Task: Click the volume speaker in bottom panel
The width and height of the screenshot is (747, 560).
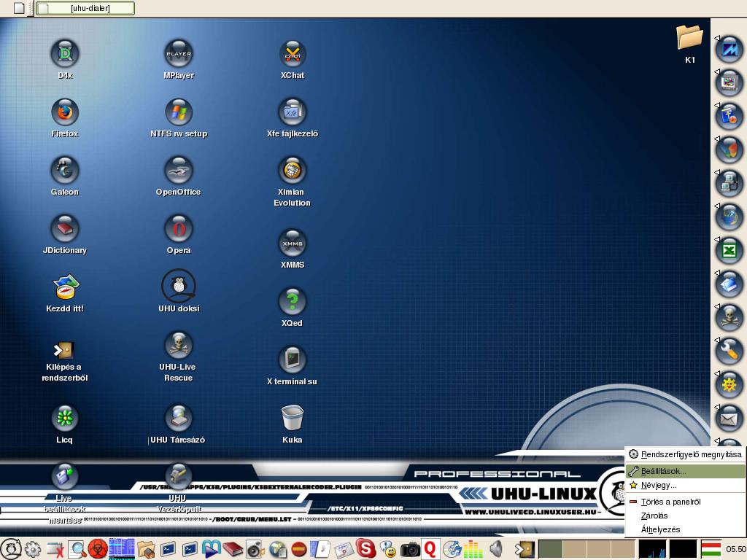Action: [x=496, y=549]
